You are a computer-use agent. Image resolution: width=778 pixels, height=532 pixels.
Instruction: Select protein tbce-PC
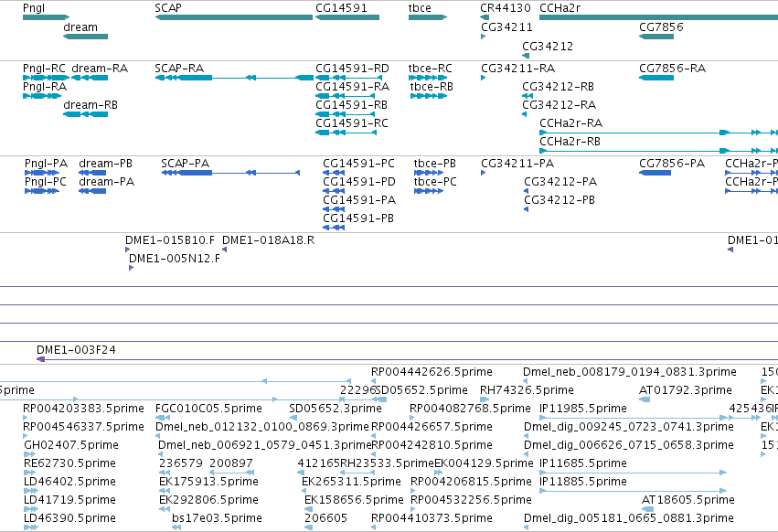point(435,182)
